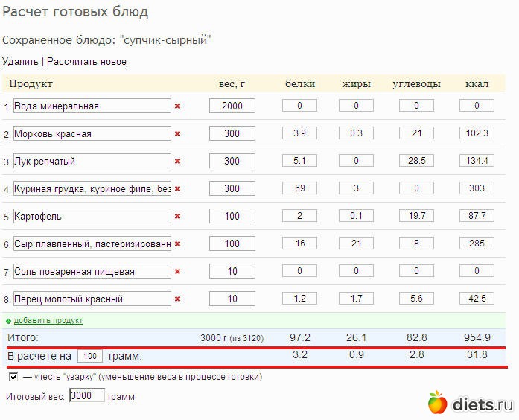The image size is (519, 420).
Task: Click the В расчете на 100 grams field
Action: 89,356
